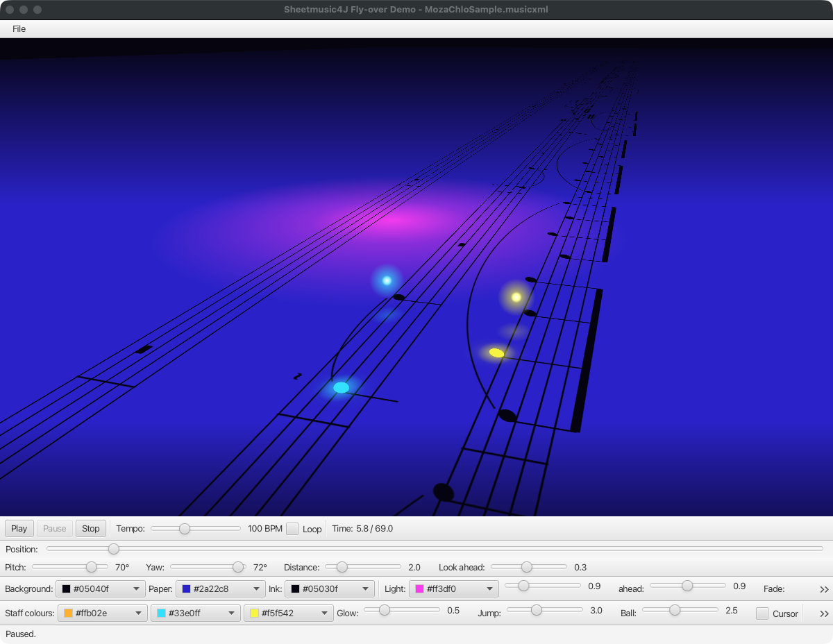Click the blue Paper colour swatch
Screen dimensions: 833x644
pos(186,589)
